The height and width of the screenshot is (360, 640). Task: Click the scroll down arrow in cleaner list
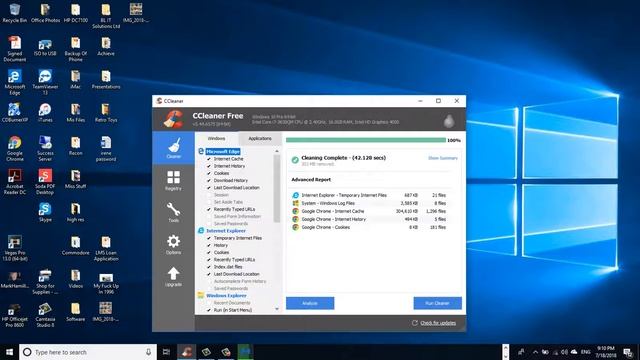[277, 309]
